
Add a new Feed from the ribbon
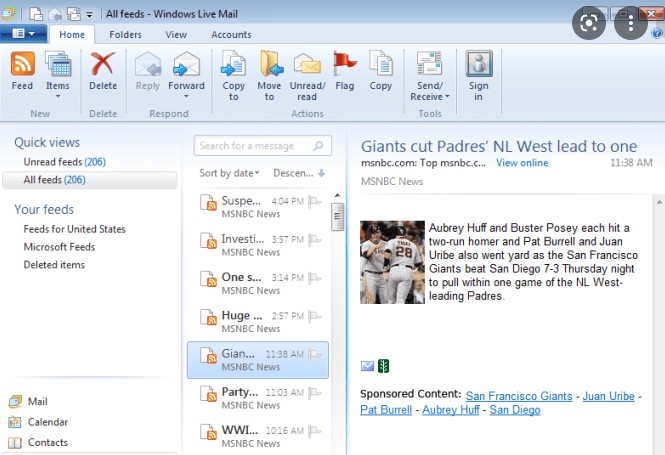coord(22,71)
